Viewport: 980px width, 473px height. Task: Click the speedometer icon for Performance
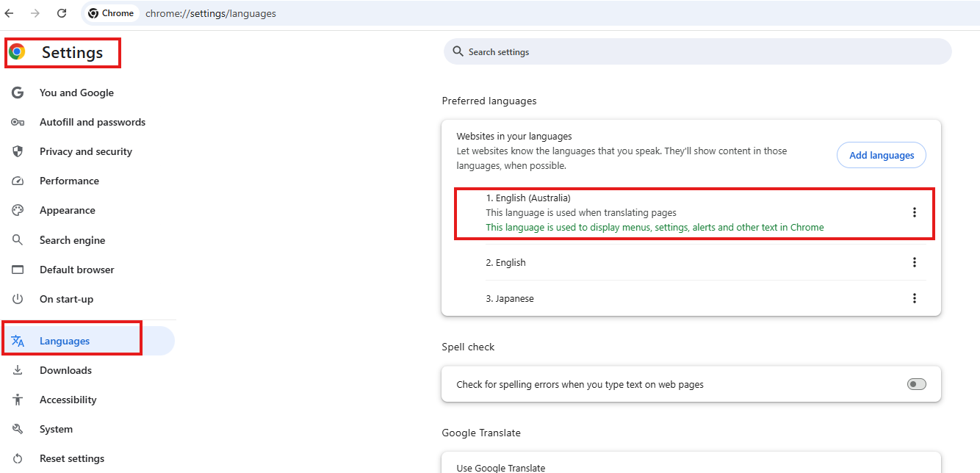pos(18,181)
